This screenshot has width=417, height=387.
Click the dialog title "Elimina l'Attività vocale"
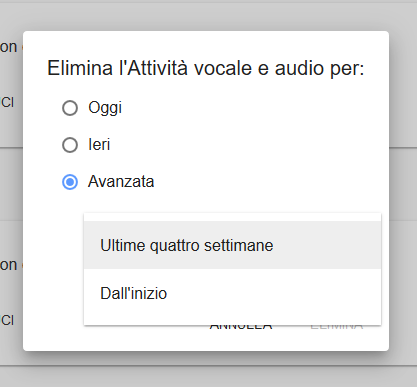(x=149, y=68)
